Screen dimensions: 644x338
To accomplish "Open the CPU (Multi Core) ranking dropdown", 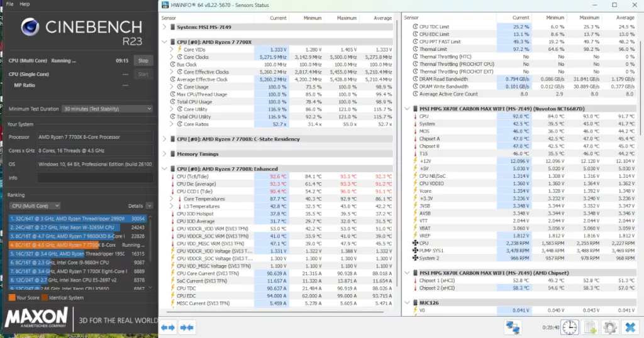I will pos(35,206).
